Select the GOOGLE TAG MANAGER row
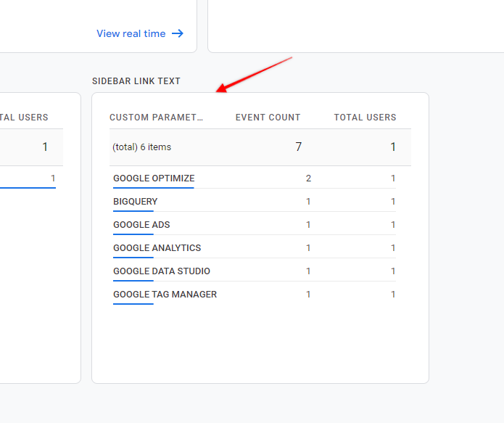This screenshot has height=423, width=504. click(255, 294)
